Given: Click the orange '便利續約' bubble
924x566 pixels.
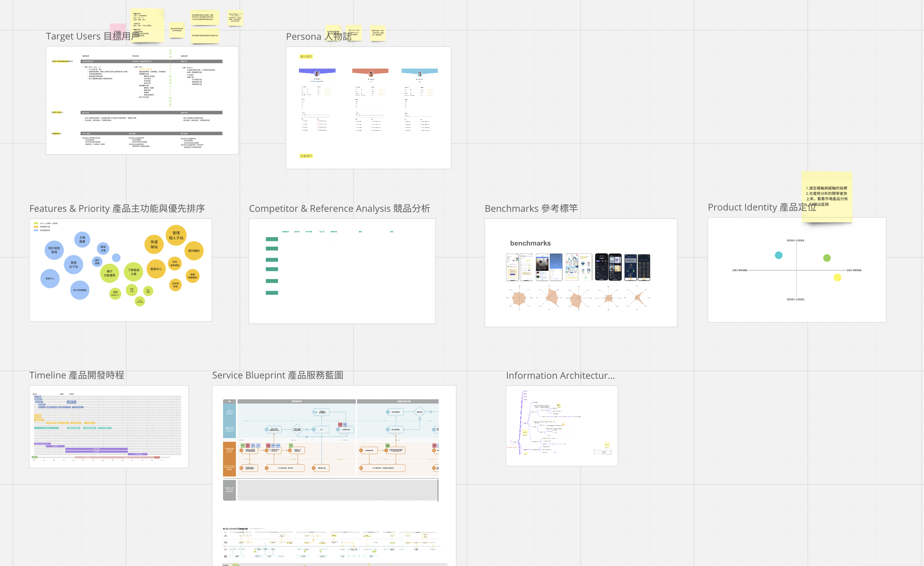Looking at the screenshot, I should click(x=194, y=251).
